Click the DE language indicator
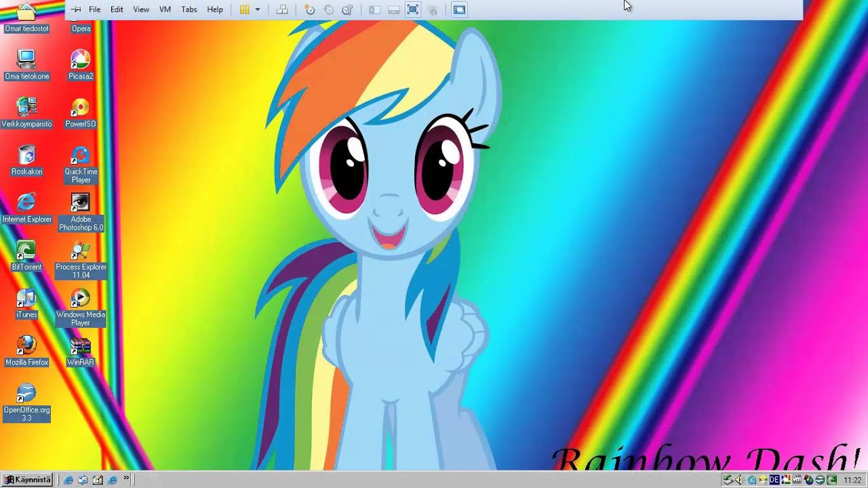Image resolution: width=868 pixels, height=488 pixels. click(774, 480)
